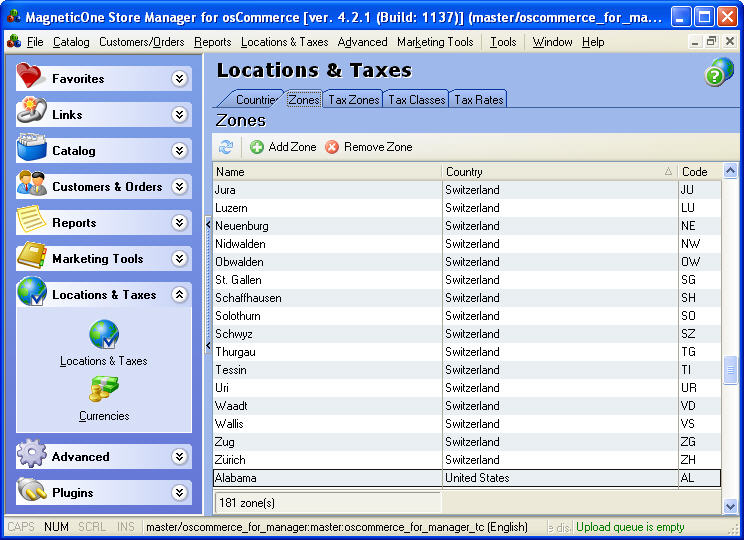Click the Currencies link label
This screenshot has height=540, width=744.
coord(104,416)
